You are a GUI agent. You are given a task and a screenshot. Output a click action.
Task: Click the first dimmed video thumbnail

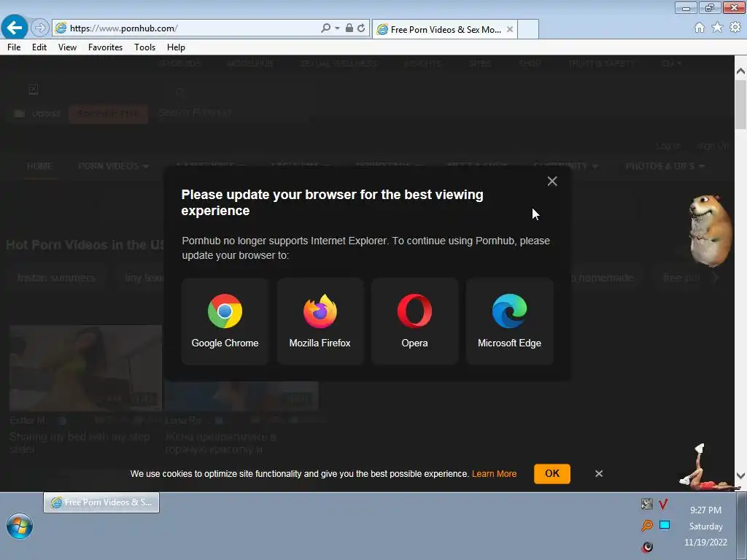coord(86,367)
